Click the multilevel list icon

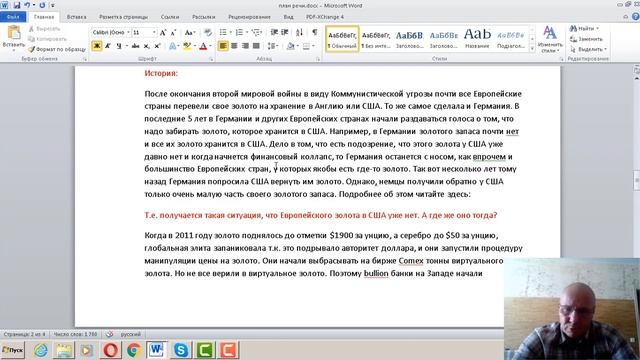(x=256, y=32)
